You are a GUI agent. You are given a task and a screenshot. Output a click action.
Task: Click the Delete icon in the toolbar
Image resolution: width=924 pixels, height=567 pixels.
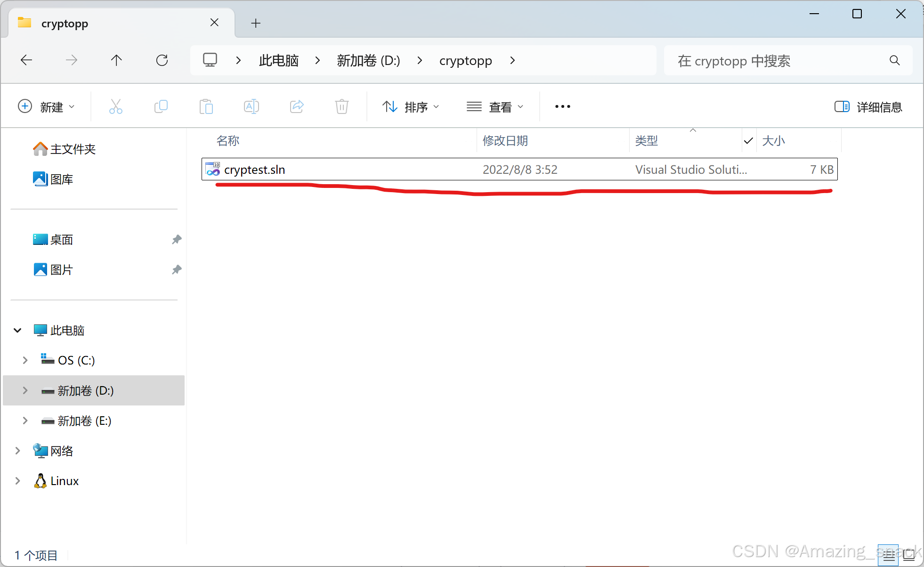coord(341,106)
